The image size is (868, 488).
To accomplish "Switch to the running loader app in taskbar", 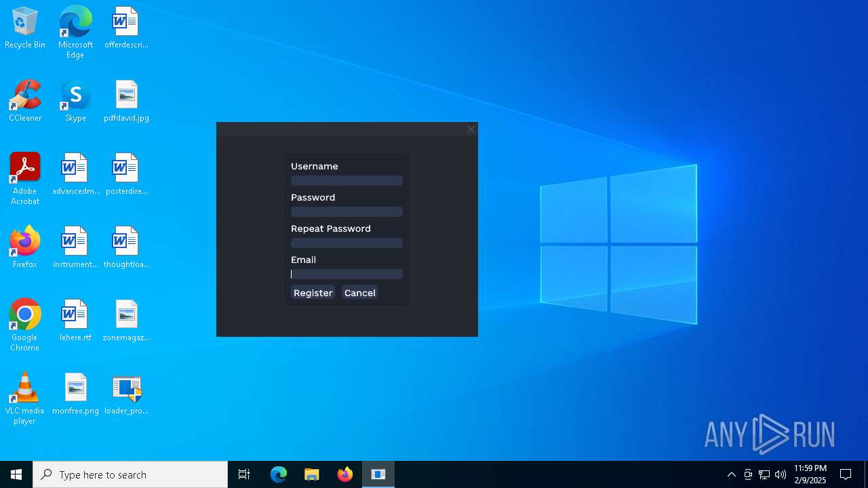I will pos(378,474).
